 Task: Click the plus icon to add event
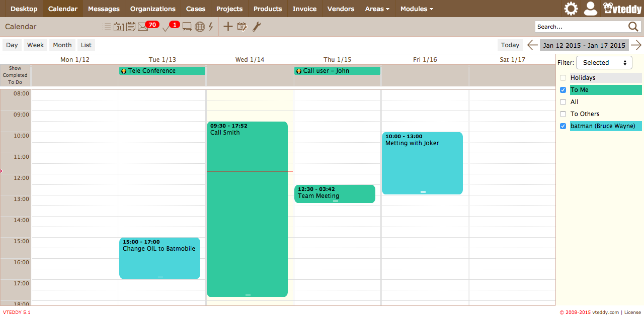[228, 27]
